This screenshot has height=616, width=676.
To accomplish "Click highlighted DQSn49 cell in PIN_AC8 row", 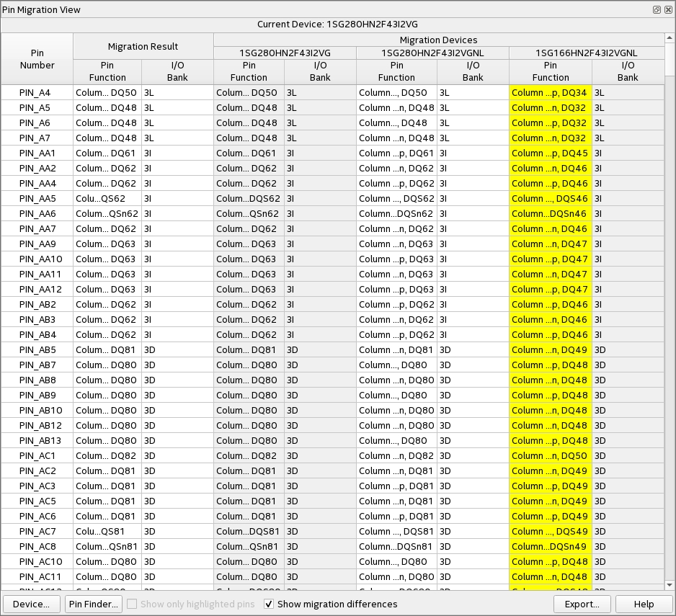I will pyautogui.click(x=551, y=547).
